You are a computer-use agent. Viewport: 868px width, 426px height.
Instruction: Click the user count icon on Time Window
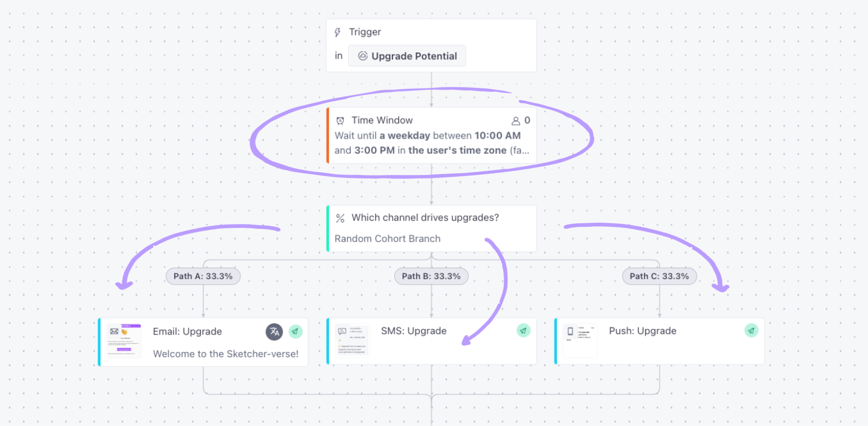(516, 121)
